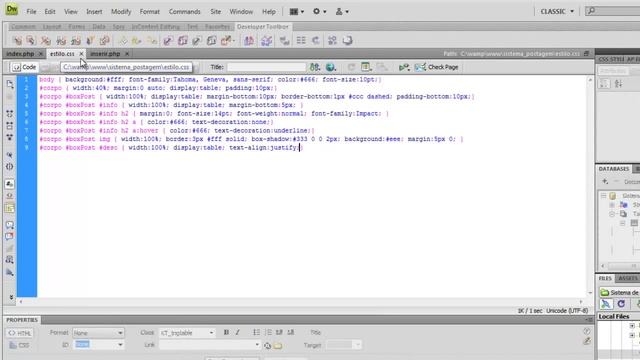
Task: Click the Check Page button
Action: click(x=437, y=67)
